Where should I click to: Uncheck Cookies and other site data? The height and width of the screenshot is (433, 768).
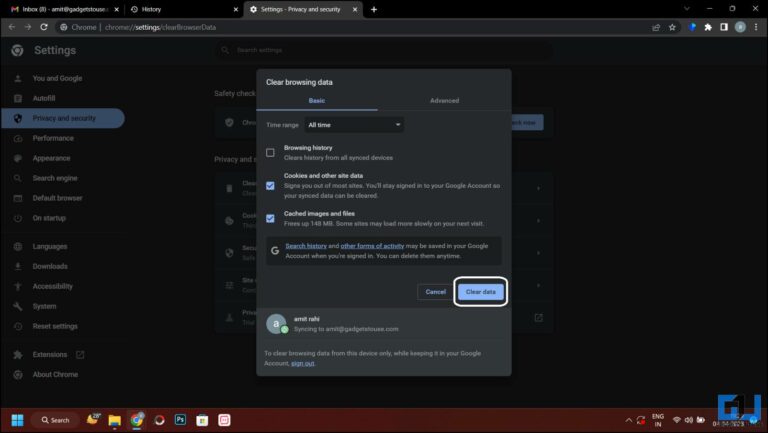tap(270, 185)
